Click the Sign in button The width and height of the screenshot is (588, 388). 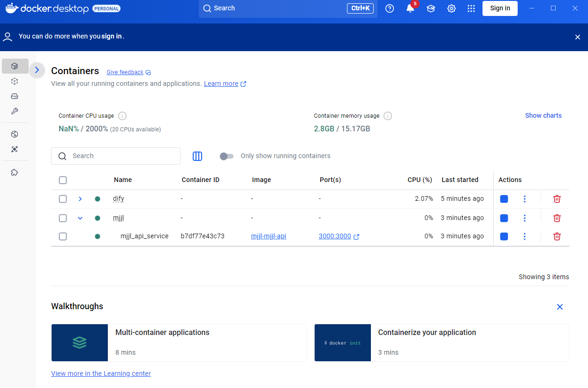click(x=500, y=8)
